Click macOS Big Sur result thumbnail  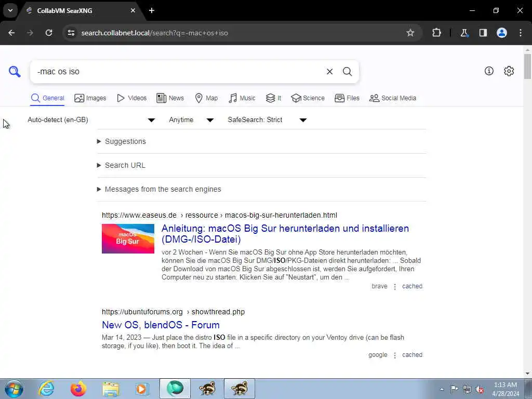pyautogui.click(x=128, y=238)
